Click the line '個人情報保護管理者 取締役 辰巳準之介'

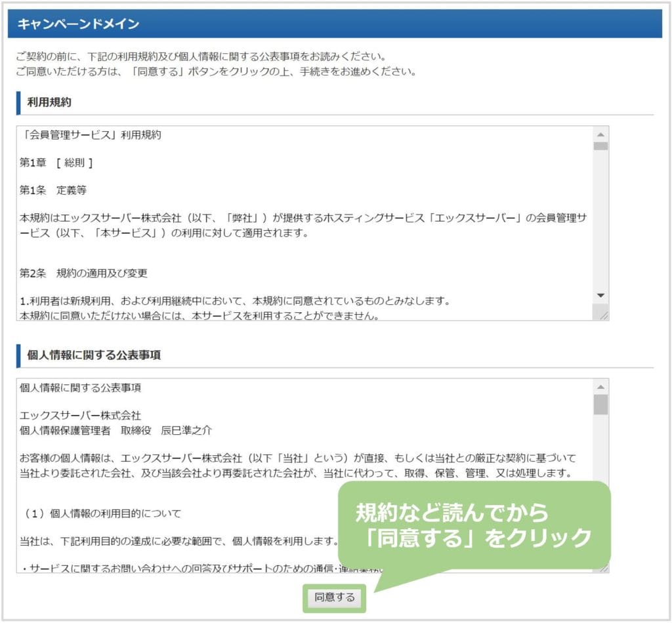tap(115, 430)
